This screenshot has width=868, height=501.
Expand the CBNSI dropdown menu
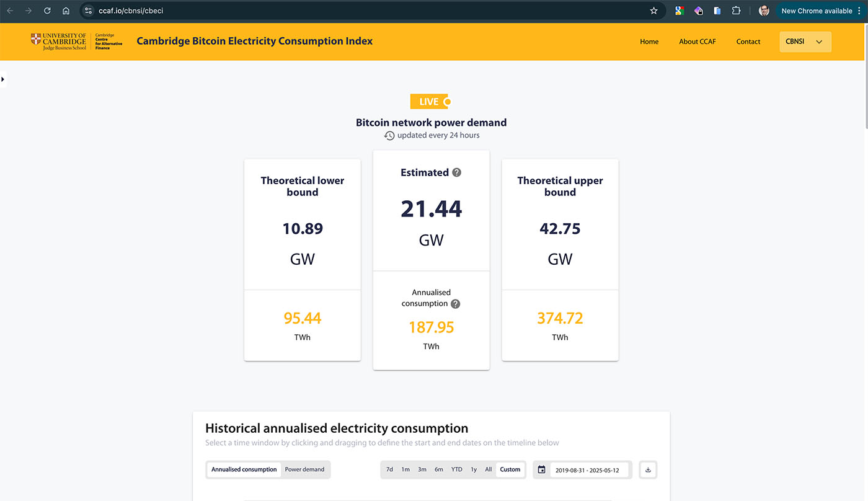(805, 42)
